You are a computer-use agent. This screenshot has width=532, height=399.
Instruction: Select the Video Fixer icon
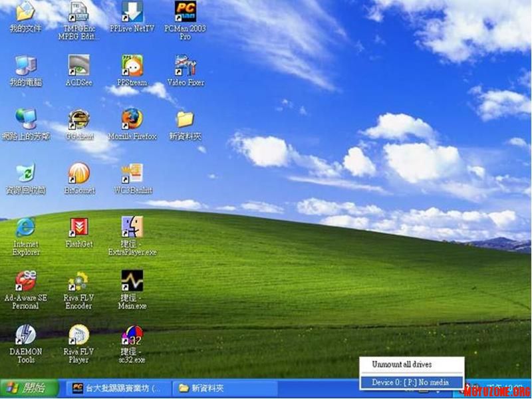point(186,66)
